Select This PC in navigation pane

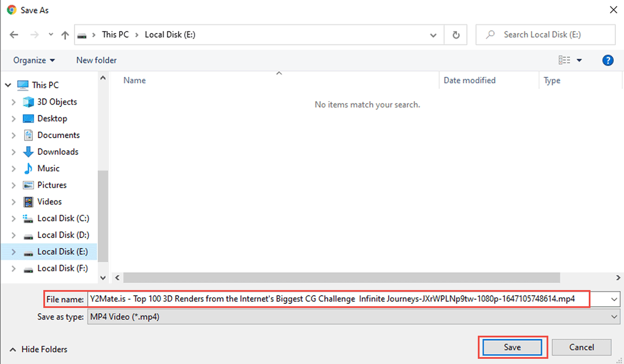point(45,85)
